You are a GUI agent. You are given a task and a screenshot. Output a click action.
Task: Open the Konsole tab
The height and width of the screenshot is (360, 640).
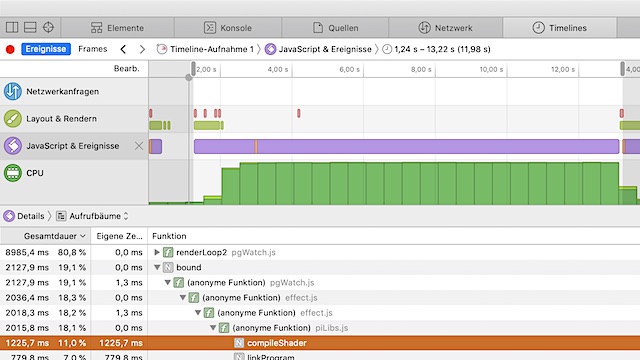click(x=228, y=28)
